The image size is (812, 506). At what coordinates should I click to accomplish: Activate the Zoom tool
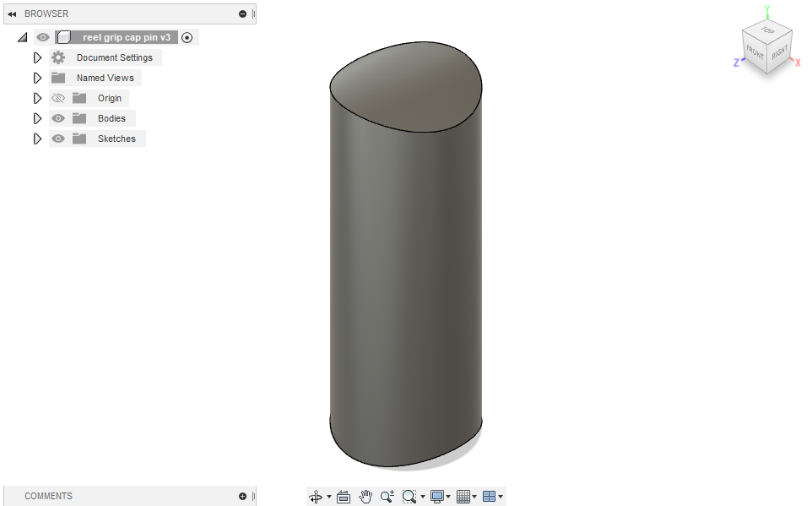coord(387,497)
